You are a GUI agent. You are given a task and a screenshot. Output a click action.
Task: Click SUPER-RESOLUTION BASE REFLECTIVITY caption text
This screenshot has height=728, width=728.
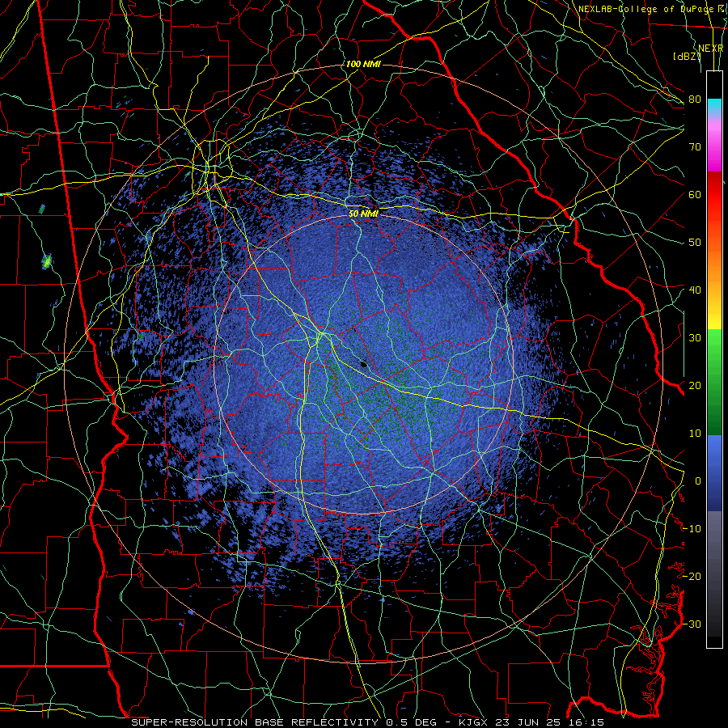[255, 722]
